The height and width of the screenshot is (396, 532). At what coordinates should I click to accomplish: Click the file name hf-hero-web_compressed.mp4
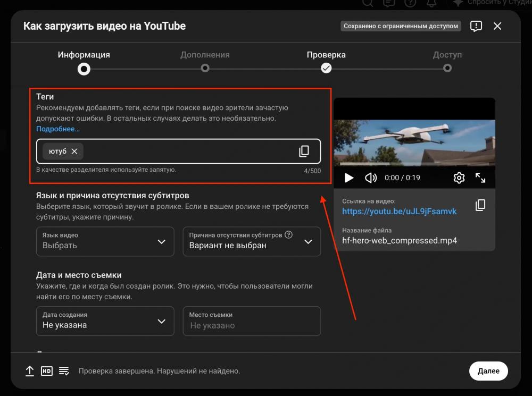400,240
